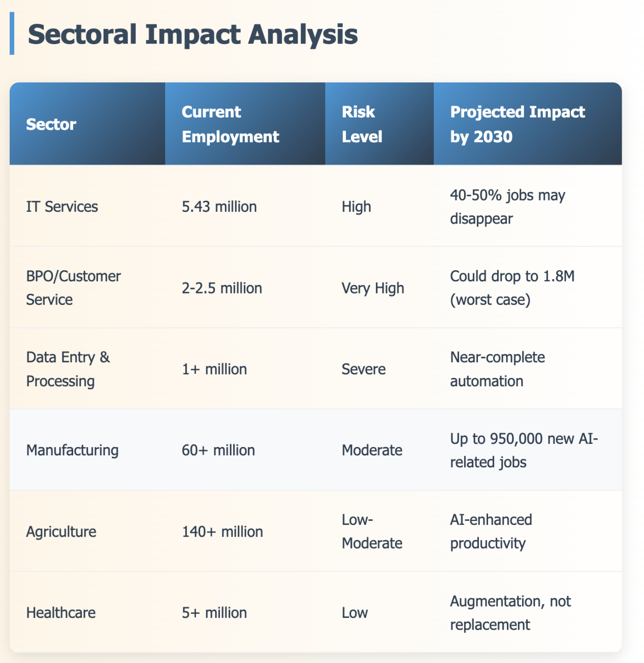Click the Augmentation, not replacement cell
Screen dimensions: 644x663
coord(510,613)
